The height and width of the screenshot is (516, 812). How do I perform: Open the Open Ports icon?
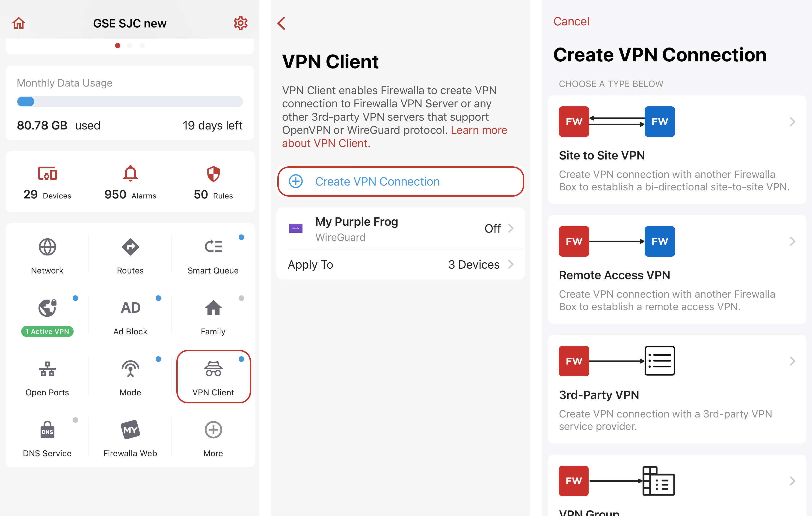tap(47, 369)
